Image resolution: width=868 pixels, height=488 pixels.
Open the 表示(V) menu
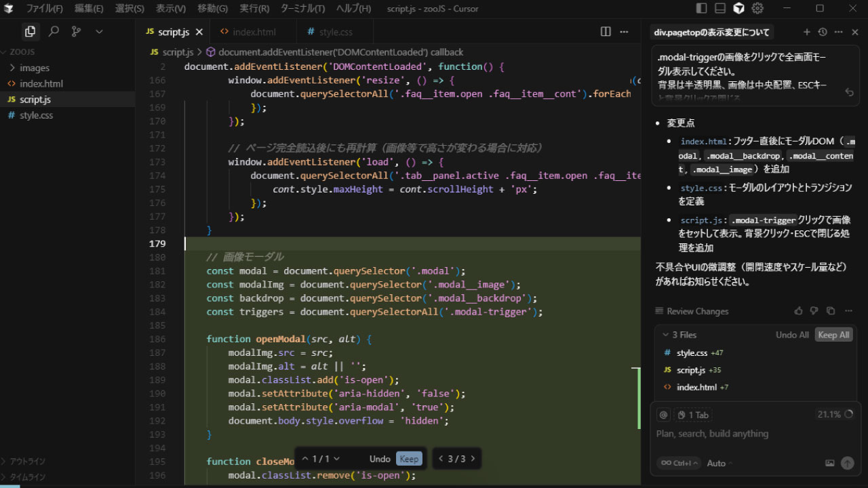[171, 9]
